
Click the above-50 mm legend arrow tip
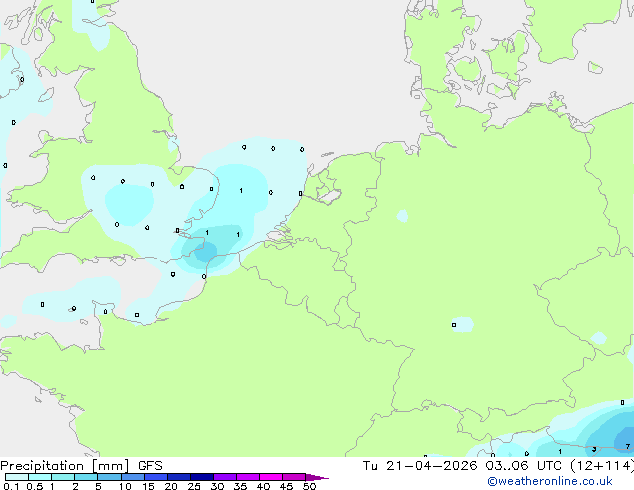pos(317,477)
